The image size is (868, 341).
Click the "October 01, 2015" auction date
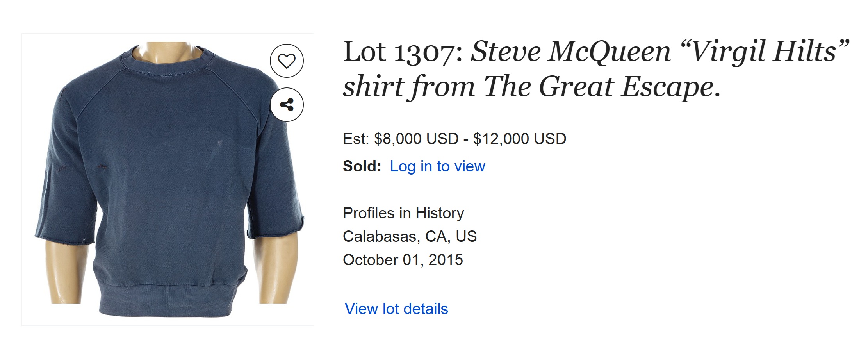(x=403, y=260)
